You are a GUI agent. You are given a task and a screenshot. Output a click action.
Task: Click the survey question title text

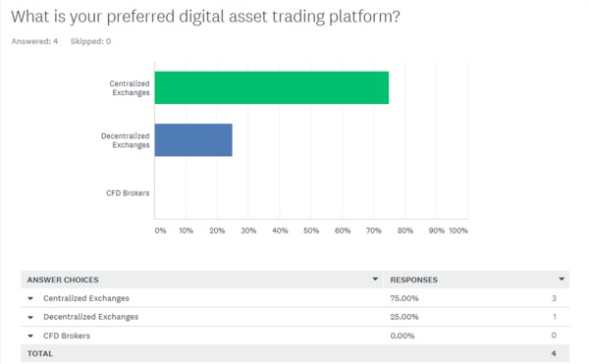[x=205, y=17]
